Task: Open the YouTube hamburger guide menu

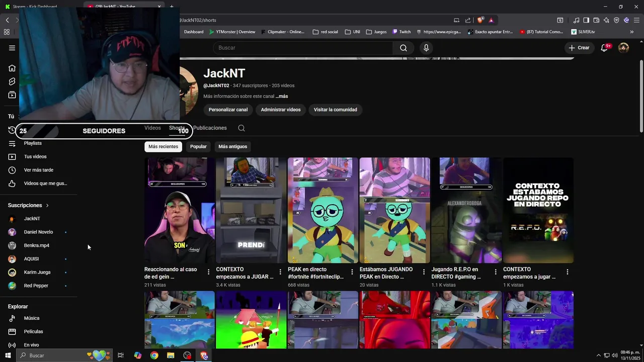Action: coord(12,48)
